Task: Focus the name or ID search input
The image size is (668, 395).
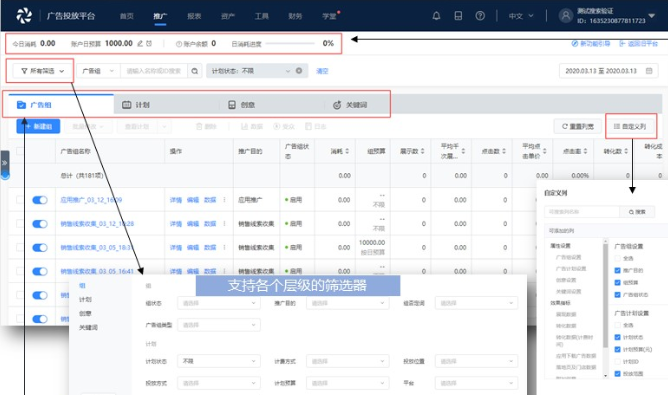Action: 154,71
